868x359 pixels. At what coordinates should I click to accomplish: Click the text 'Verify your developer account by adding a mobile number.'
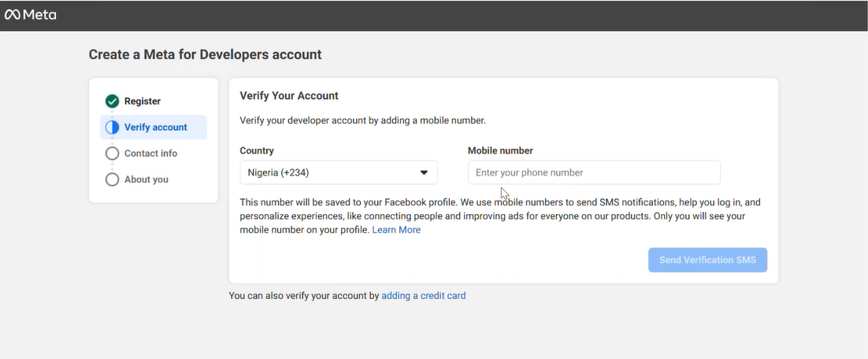point(362,120)
